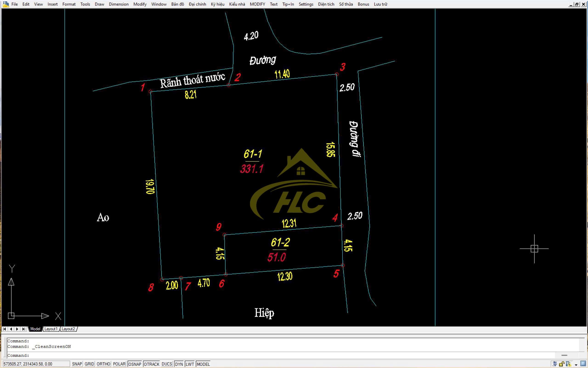
Task: Open the Edit menu
Action: click(x=26, y=4)
